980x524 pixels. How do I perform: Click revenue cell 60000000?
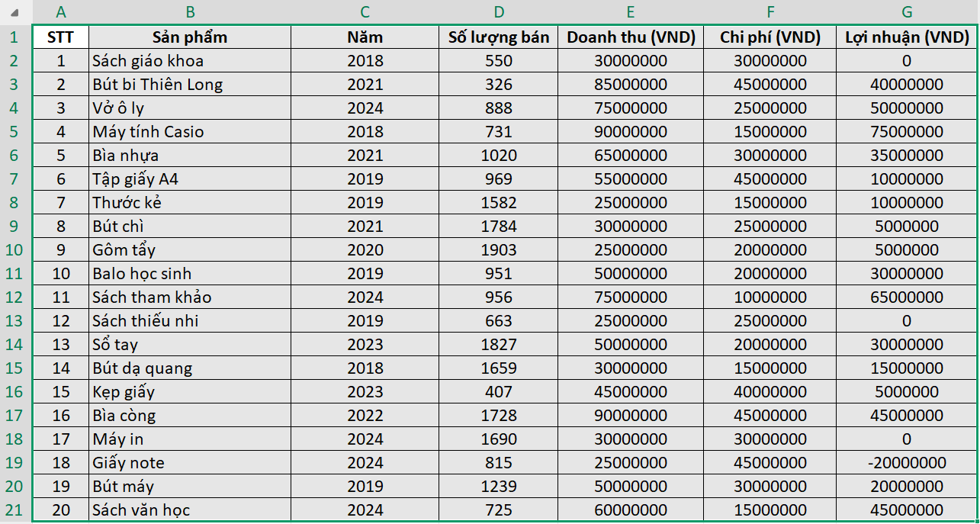pos(631,510)
